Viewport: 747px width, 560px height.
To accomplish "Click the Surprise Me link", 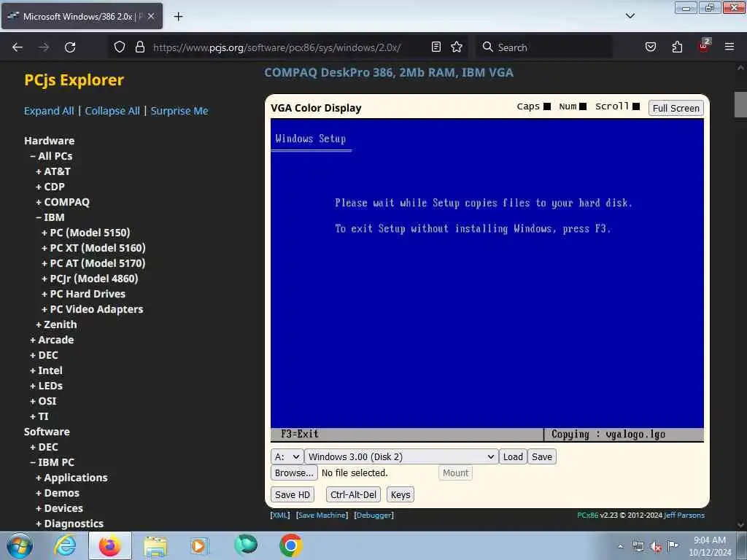I will point(179,111).
